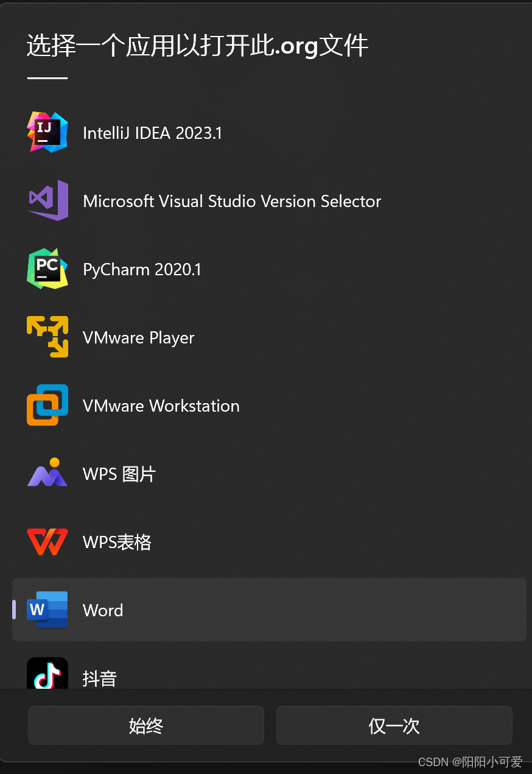Select Word label text
Viewport: 532px width, 774px height.
coord(103,610)
